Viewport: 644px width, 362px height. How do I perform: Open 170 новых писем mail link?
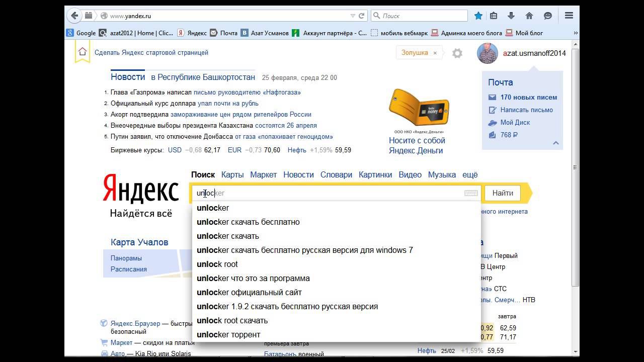[528, 97]
